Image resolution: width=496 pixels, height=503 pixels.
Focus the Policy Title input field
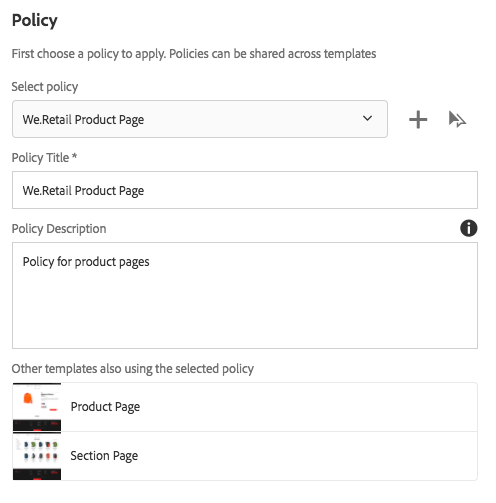click(x=245, y=190)
